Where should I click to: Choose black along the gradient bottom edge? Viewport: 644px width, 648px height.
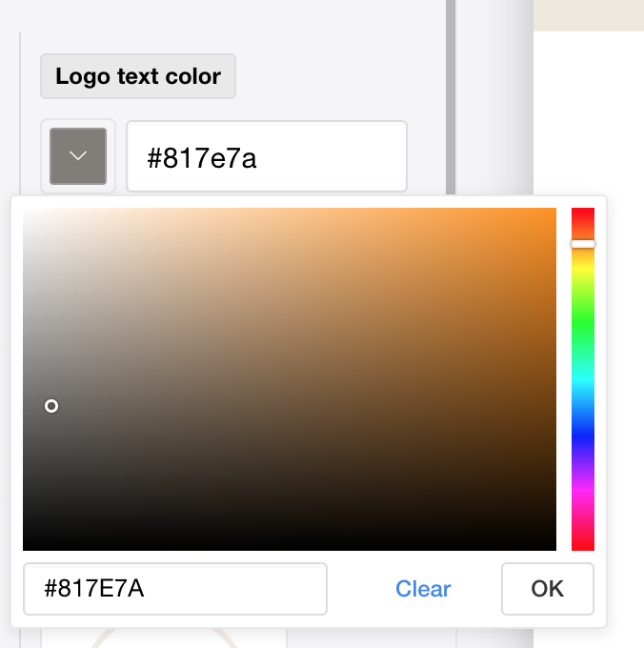coord(290,547)
